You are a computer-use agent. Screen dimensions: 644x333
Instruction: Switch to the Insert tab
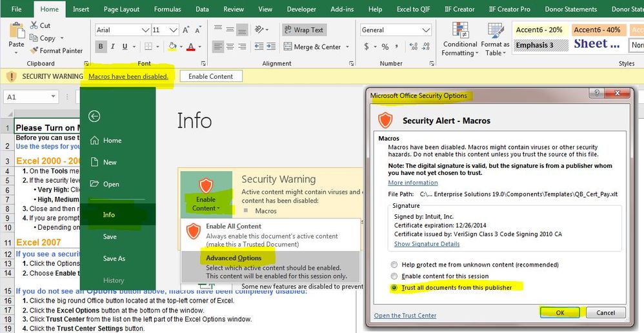tap(81, 9)
